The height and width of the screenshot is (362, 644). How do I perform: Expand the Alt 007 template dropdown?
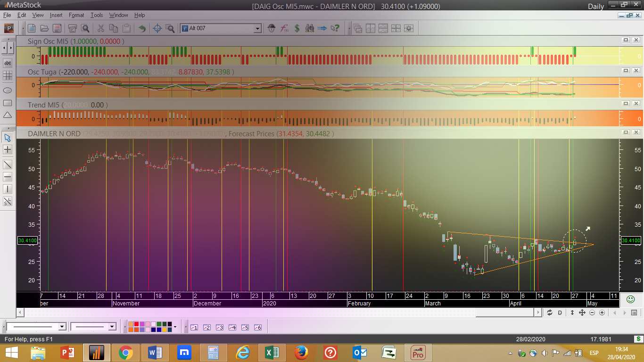coord(257,29)
